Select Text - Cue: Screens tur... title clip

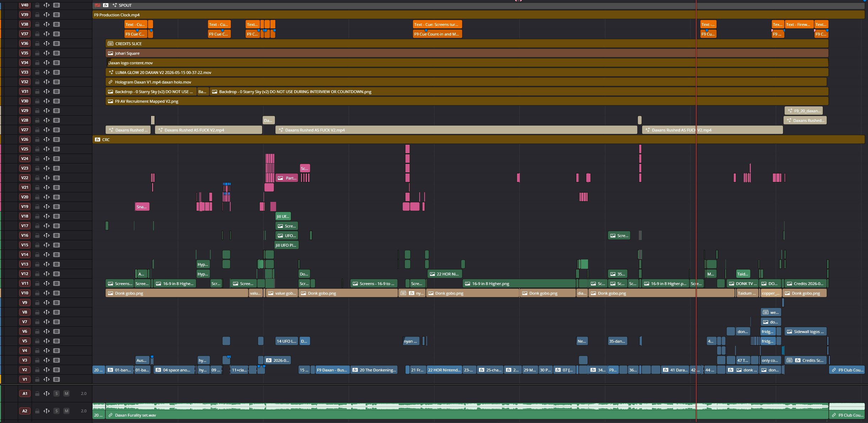(x=437, y=24)
